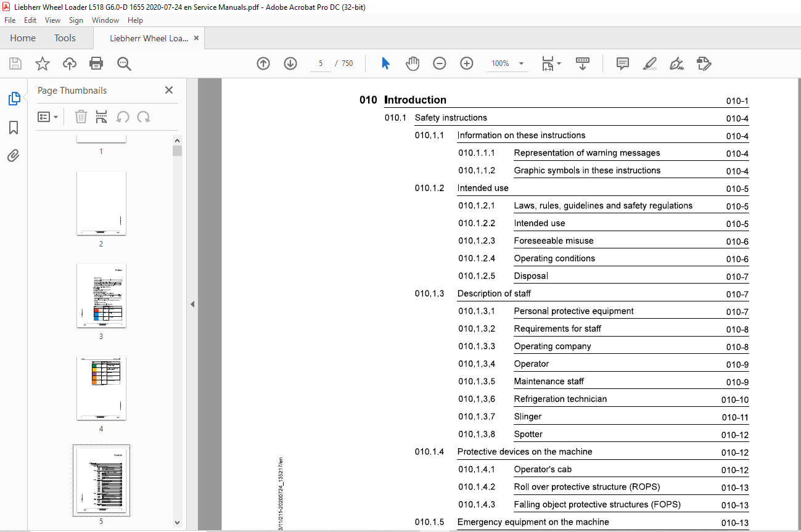Screen dimensions: 801x532
Task: Click the fit page width icon
Action: pos(548,63)
